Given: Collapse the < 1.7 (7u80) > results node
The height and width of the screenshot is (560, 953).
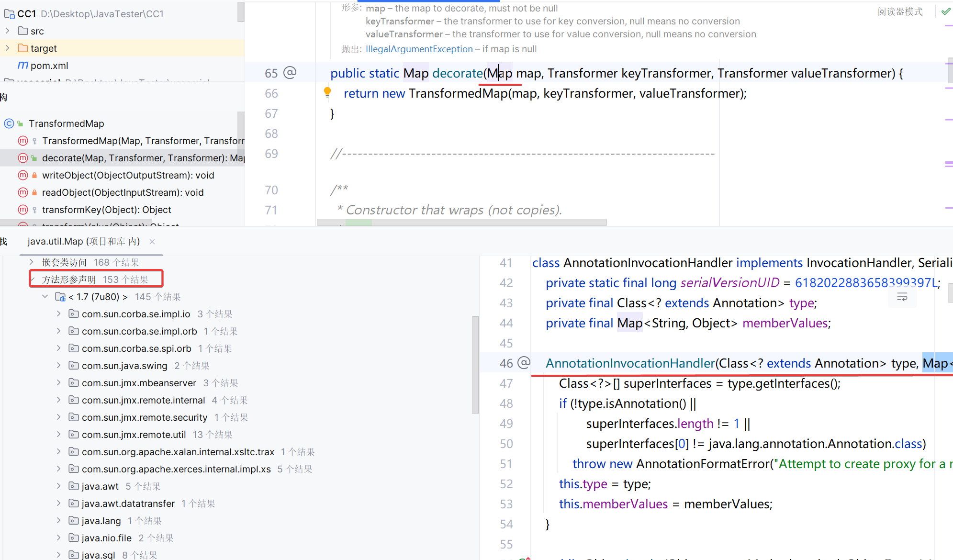Looking at the screenshot, I should (45, 297).
